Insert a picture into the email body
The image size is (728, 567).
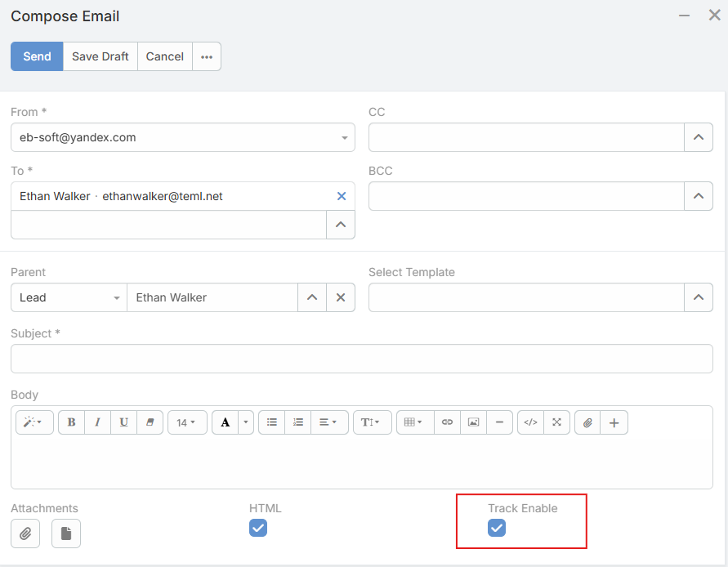click(473, 422)
